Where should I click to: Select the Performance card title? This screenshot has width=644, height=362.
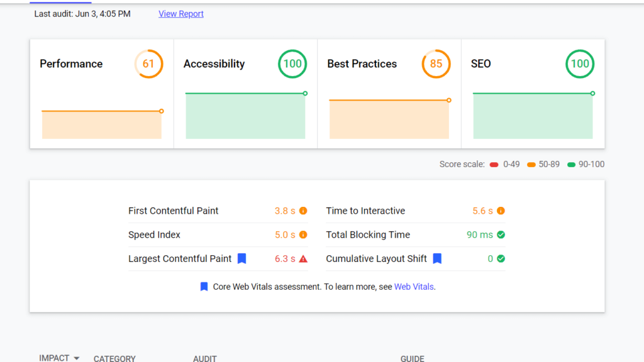coord(71,63)
